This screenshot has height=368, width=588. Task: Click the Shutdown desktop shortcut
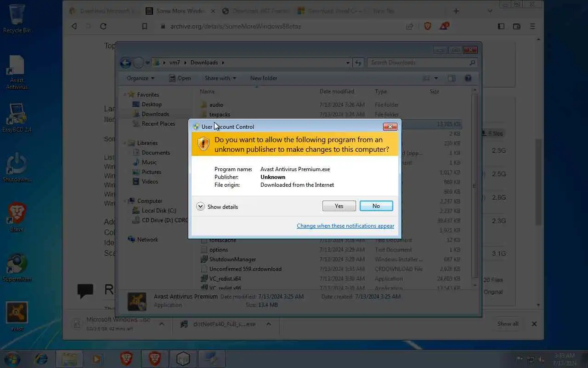[x=17, y=167]
